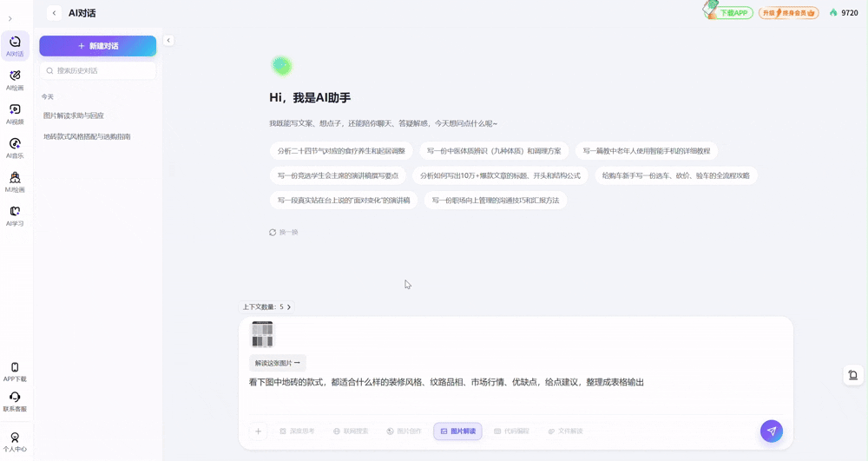Click the 解读这张图片 suggestion chip
The height and width of the screenshot is (461, 868).
tap(278, 363)
